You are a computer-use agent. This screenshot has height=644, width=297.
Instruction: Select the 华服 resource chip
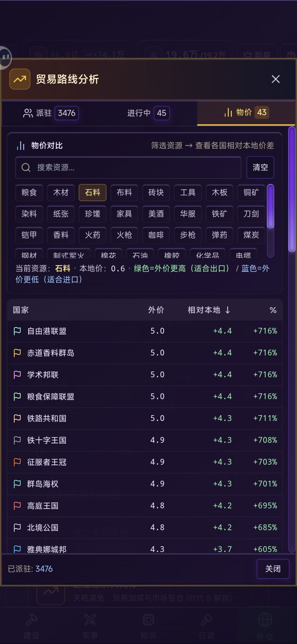(188, 214)
